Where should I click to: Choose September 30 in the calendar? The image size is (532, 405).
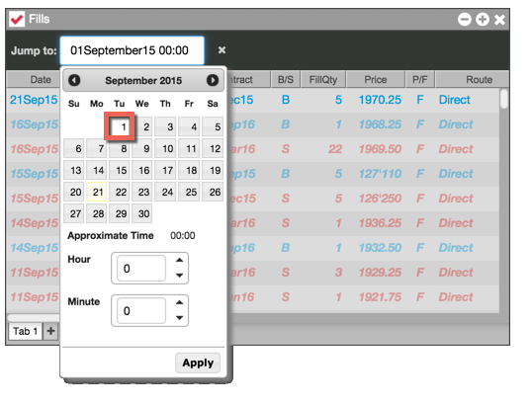142,213
